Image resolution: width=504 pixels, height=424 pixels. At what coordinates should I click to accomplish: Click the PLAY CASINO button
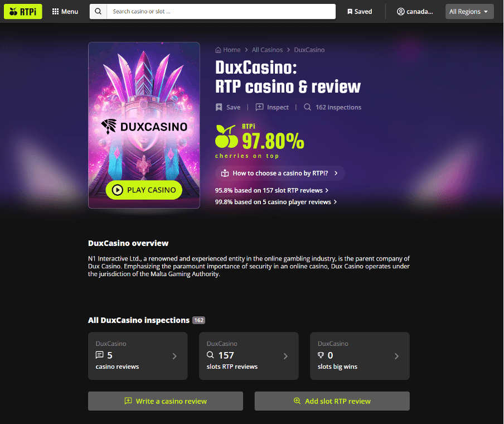point(144,190)
